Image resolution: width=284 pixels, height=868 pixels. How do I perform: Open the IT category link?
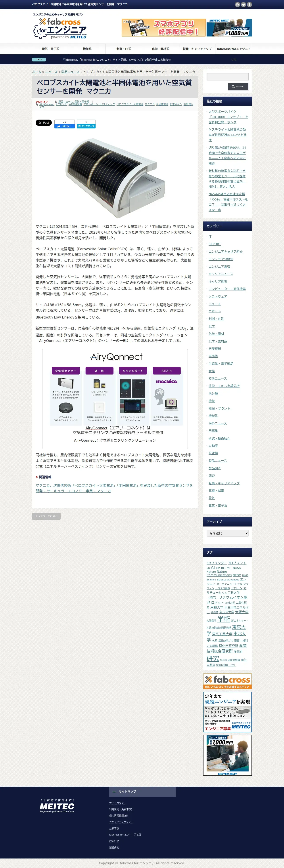click(210, 237)
